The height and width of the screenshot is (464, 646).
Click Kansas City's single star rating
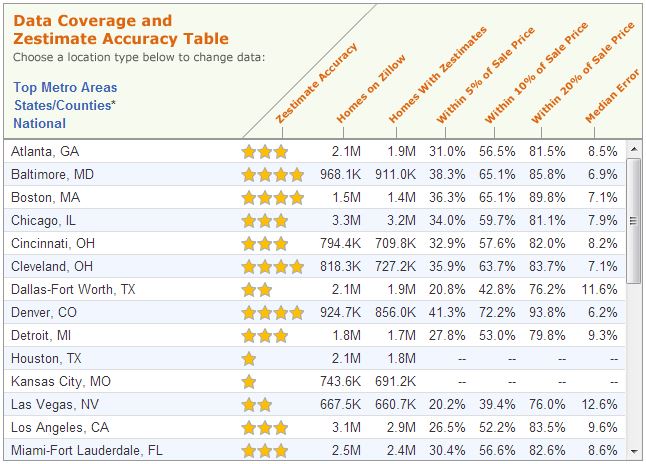(x=249, y=381)
